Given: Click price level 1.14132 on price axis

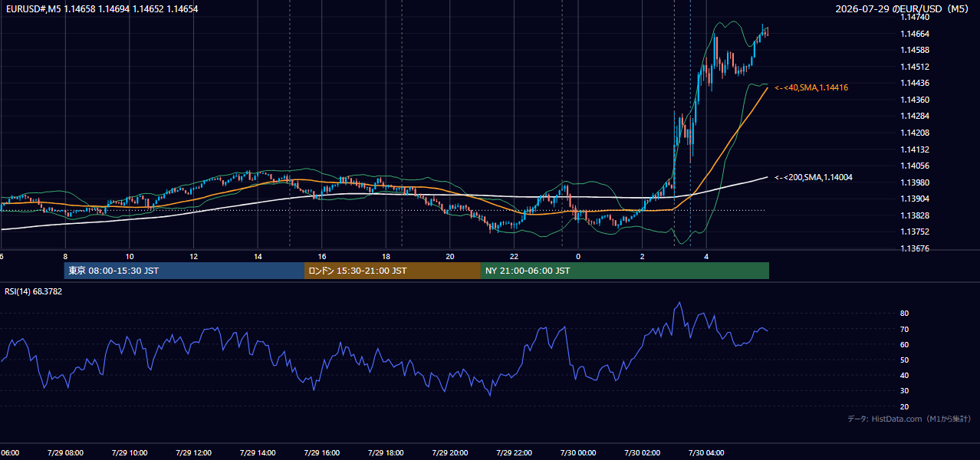Looking at the screenshot, I should pyautogui.click(x=914, y=149).
